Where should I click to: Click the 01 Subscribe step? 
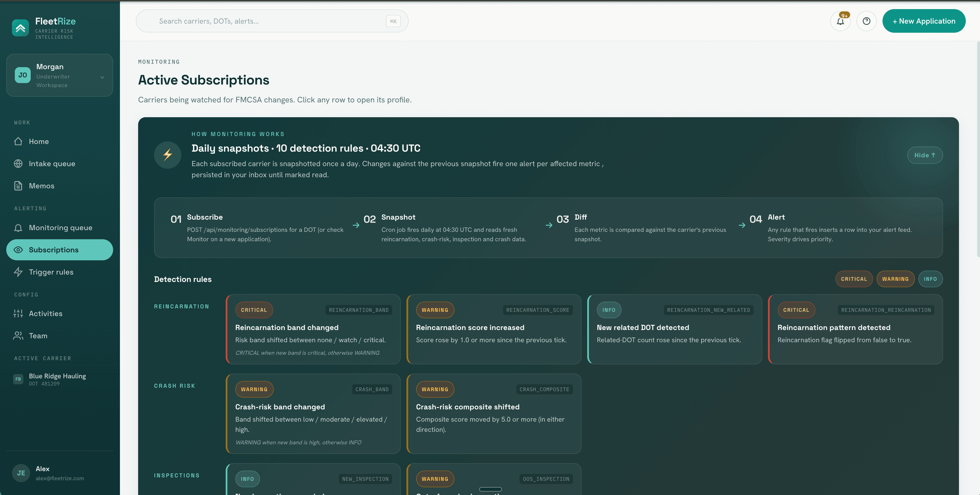(x=258, y=228)
